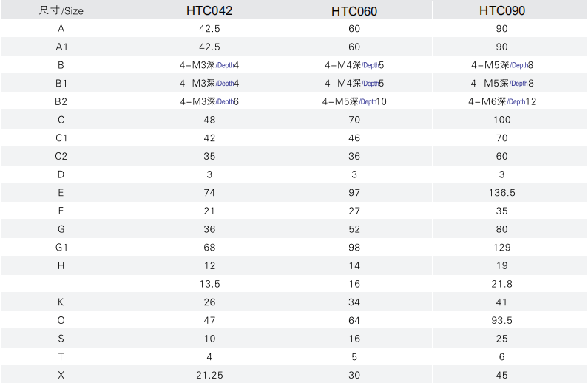Screen dimensions: 588x383
Task: Select the A1 row label
Action: [x=61, y=47]
